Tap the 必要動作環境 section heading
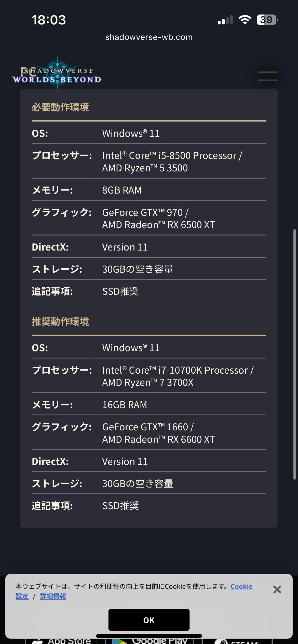298x644 pixels. 60,107
